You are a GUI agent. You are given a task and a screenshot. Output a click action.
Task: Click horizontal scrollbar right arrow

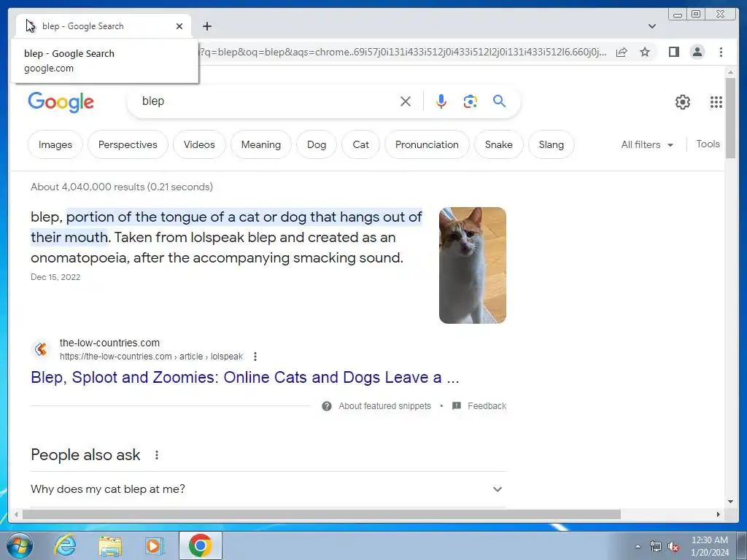[x=719, y=514]
